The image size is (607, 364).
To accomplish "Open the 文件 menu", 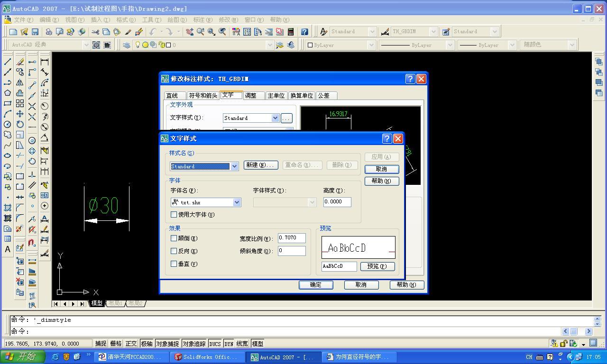I will 23,20.
